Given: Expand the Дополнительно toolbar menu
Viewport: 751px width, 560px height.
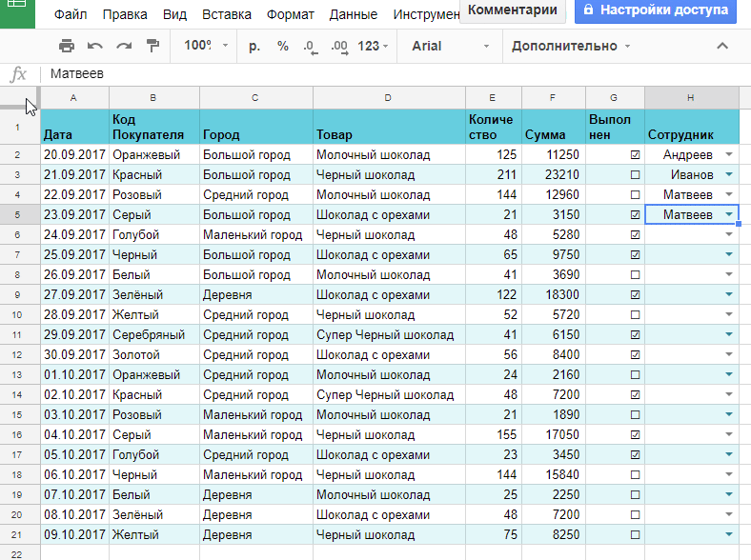Looking at the screenshot, I should click(x=571, y=46).
